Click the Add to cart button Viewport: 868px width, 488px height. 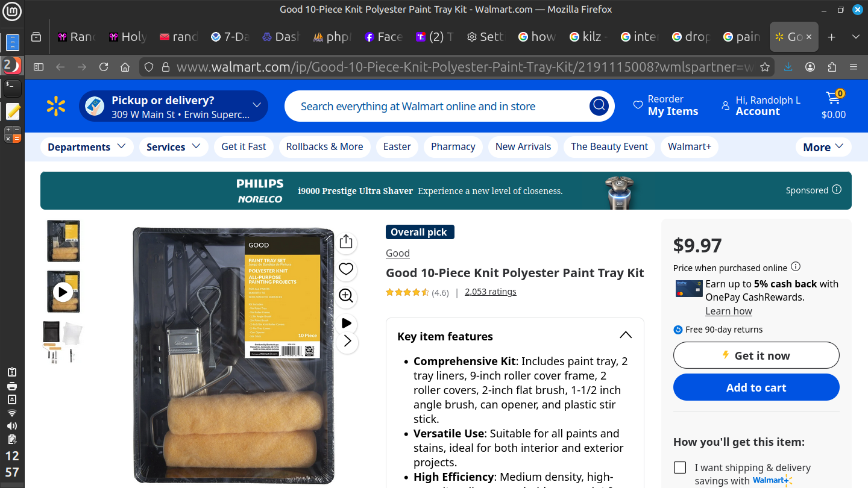(x=756, y=387)
